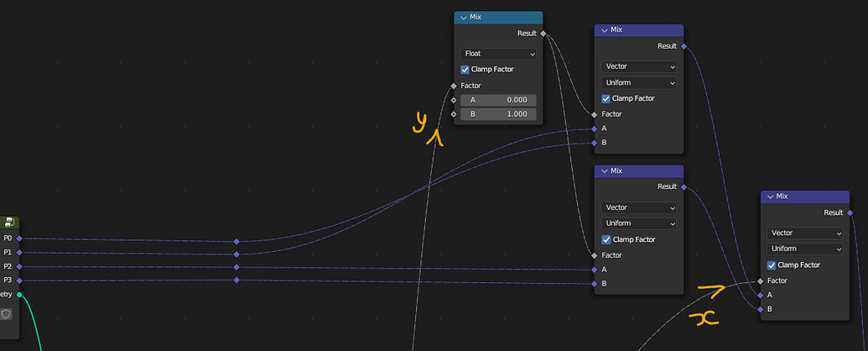Select the reroute node on the P2 wire
868x351 pixels.
pyautogui.click(x=236, y=267)
